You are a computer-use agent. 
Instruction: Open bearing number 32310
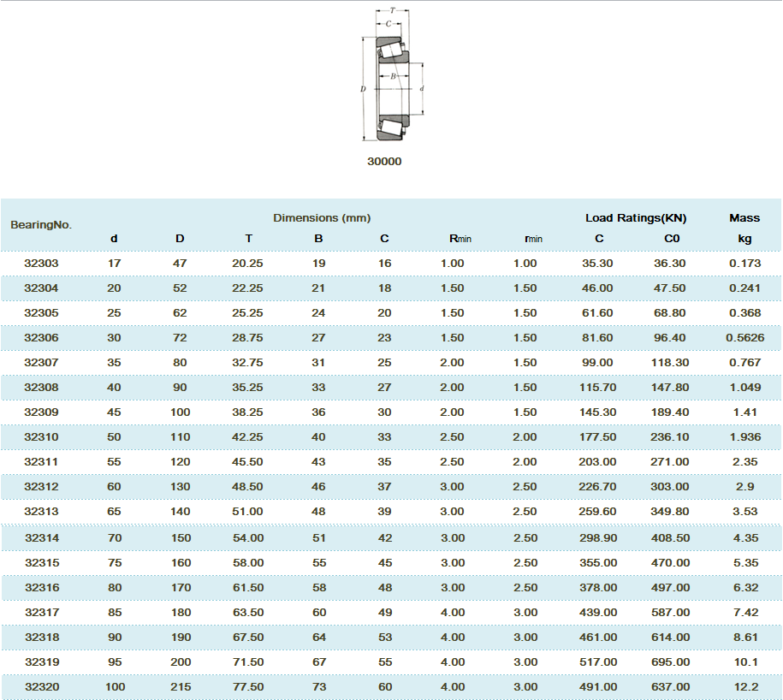41,437
